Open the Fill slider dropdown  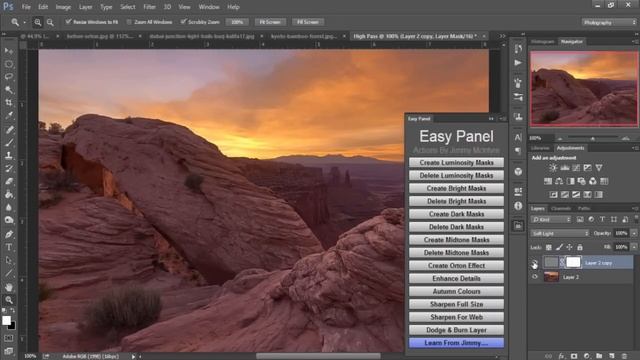634,247
